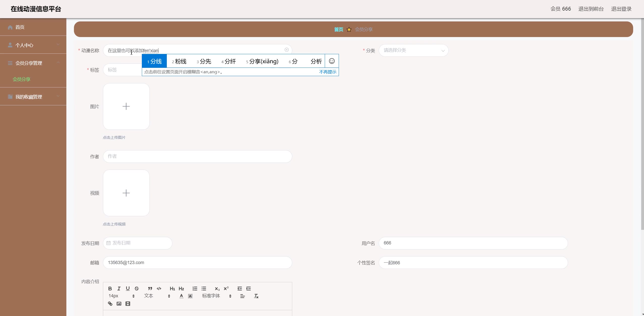Click the page vertical scrollbar
Image resolution: width=644 pixels, height=316 pixels.
(x=642, y=124)
